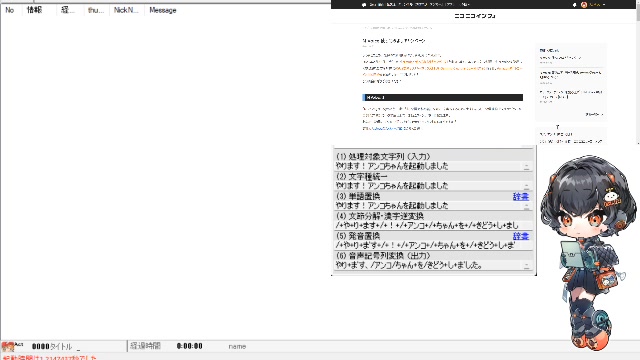
Task: Click the Anko-chan character mascot image
Action: point(589,251)
